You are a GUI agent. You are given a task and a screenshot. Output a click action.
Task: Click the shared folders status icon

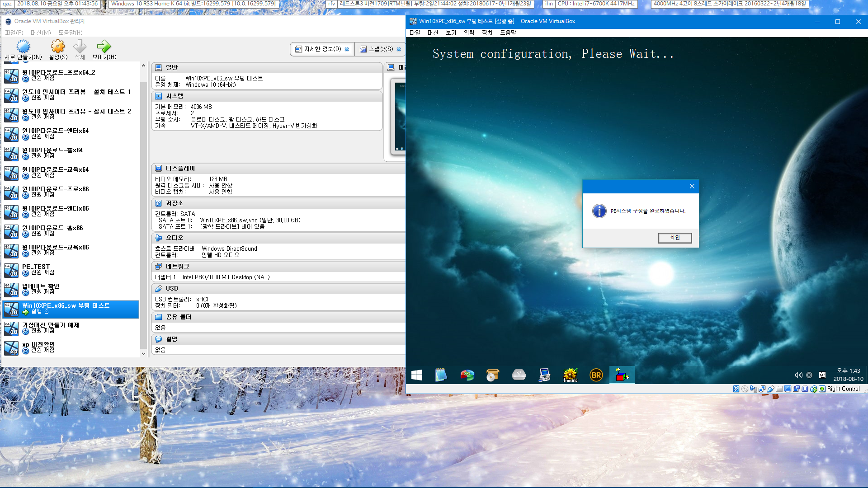779,389
